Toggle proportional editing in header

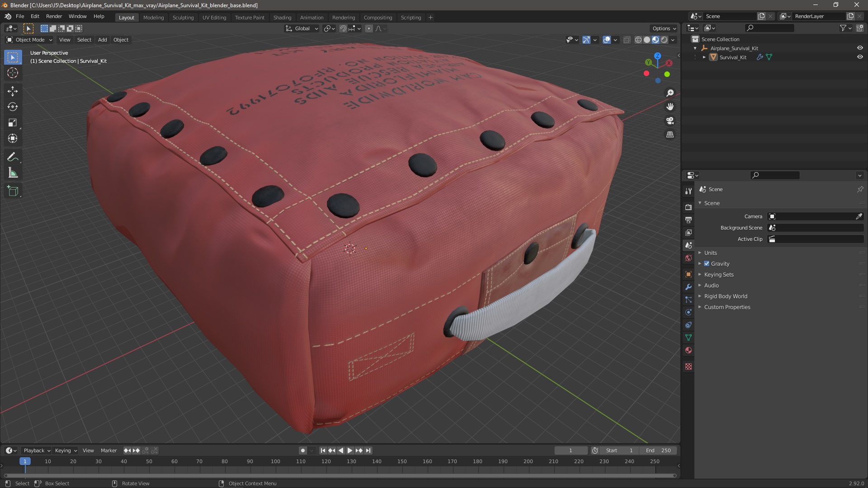point(369,28)
